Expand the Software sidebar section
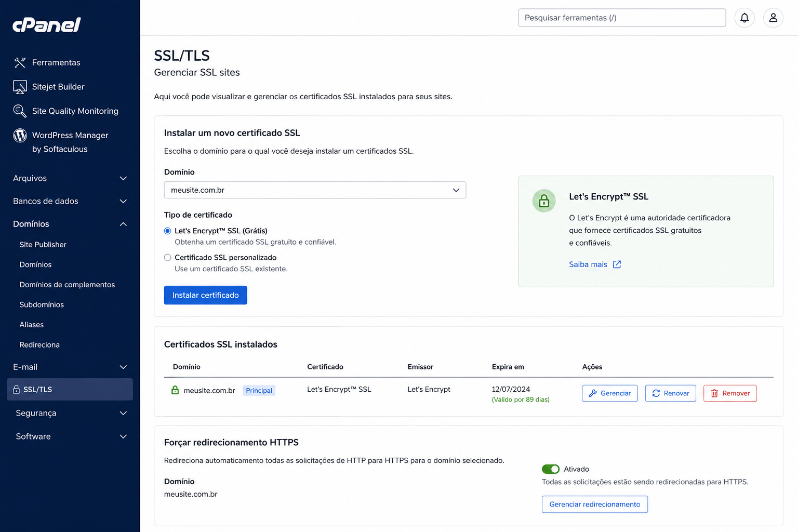The height and width of the screenshot is (532, 798). (x=70, y=436)
